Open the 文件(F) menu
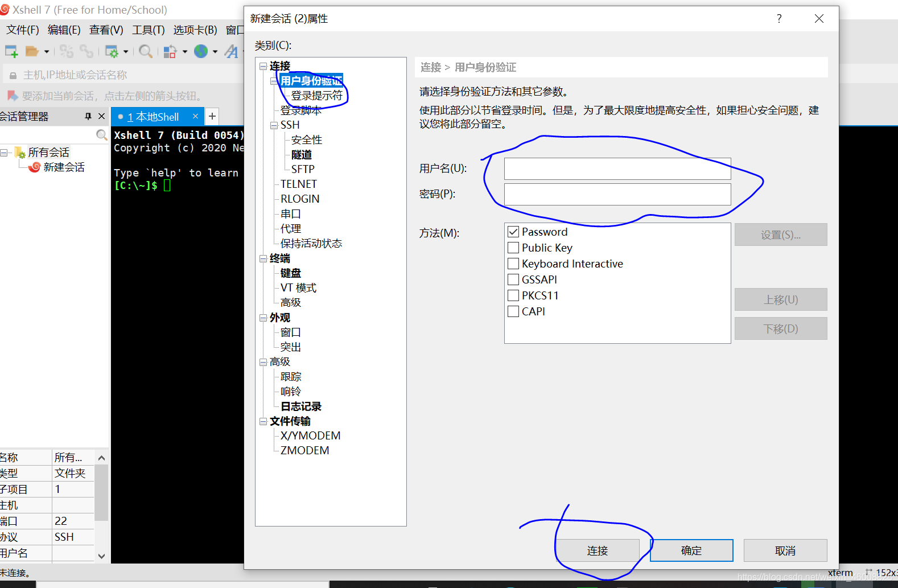This screenshot has width=898, height=588. point(23,30)
